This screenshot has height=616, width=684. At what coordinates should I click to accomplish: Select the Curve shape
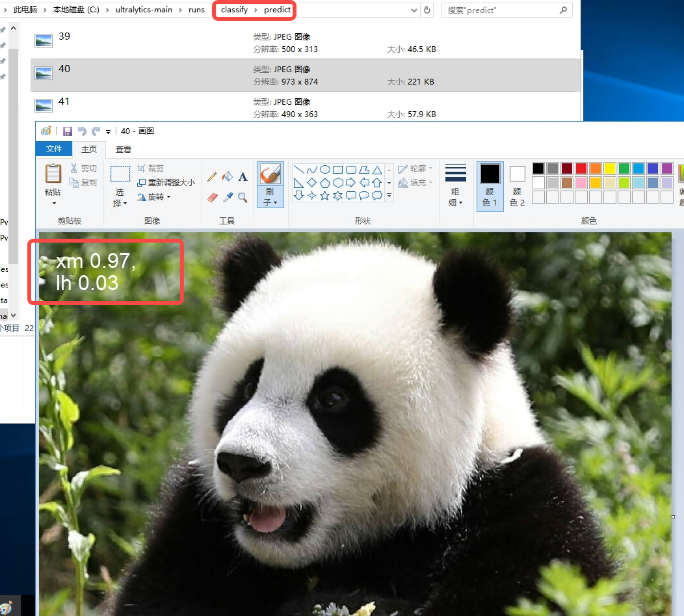coord(312,170)
